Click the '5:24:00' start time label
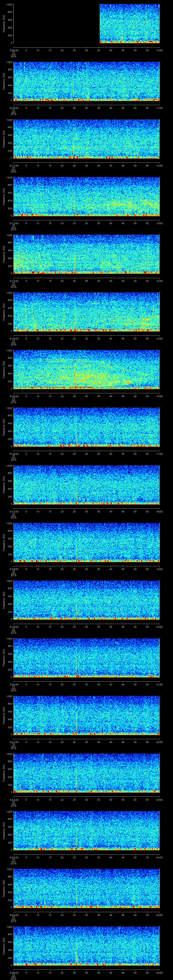173x980 pixels. click(x=14, y=915)
